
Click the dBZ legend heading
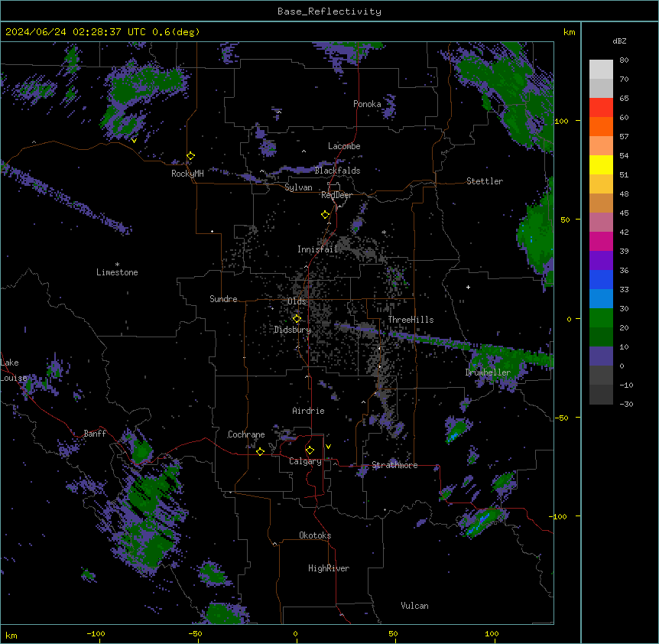619,41
